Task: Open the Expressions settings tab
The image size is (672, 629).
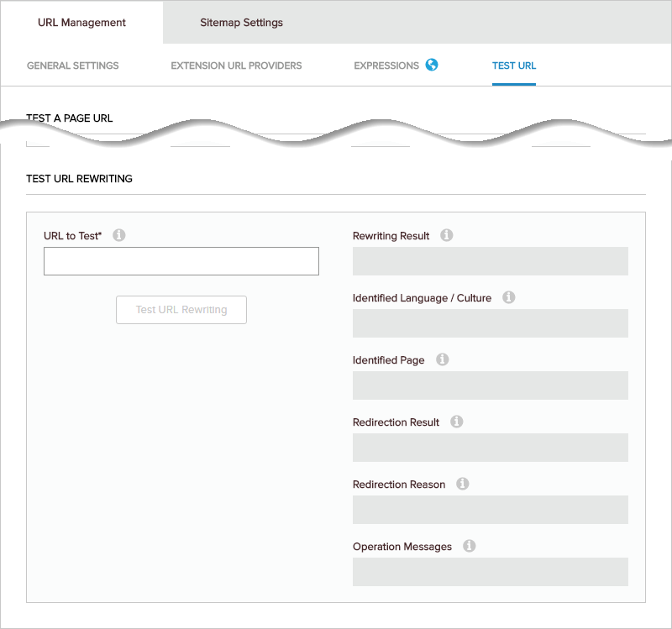Action: (x=386, y=65)
